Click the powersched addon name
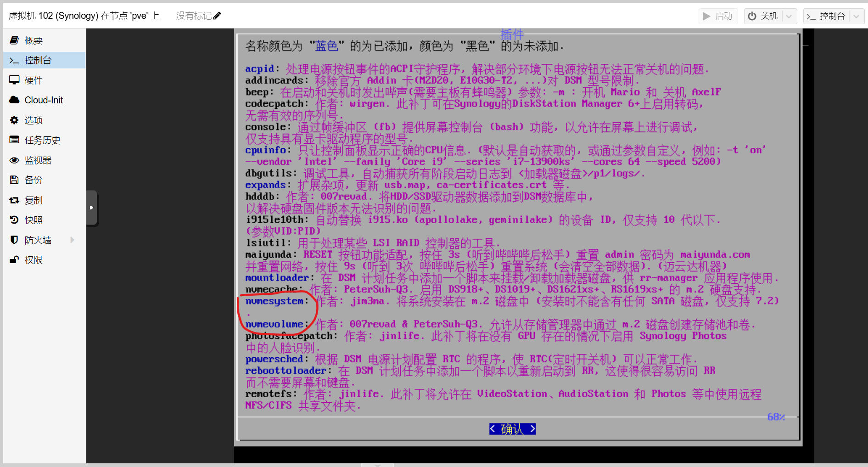 (x=274, y=359)
